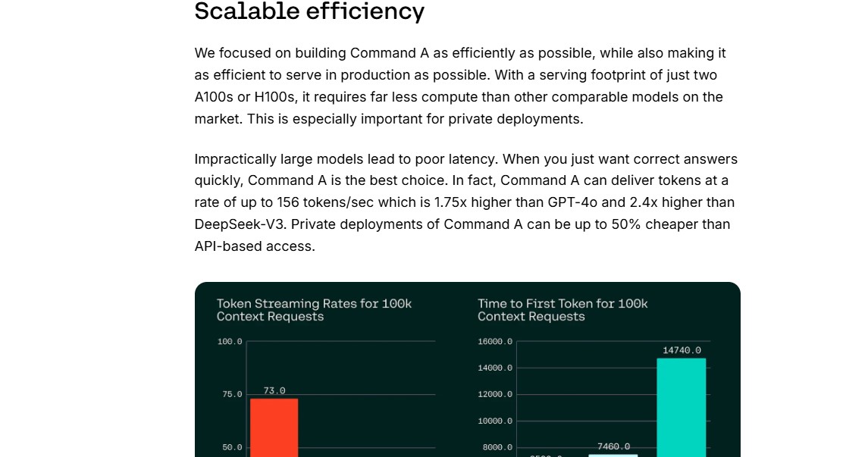Screen dimensions: 868x457
Task: Click the teal 14740.0 bar
Action: pos(682,407)
